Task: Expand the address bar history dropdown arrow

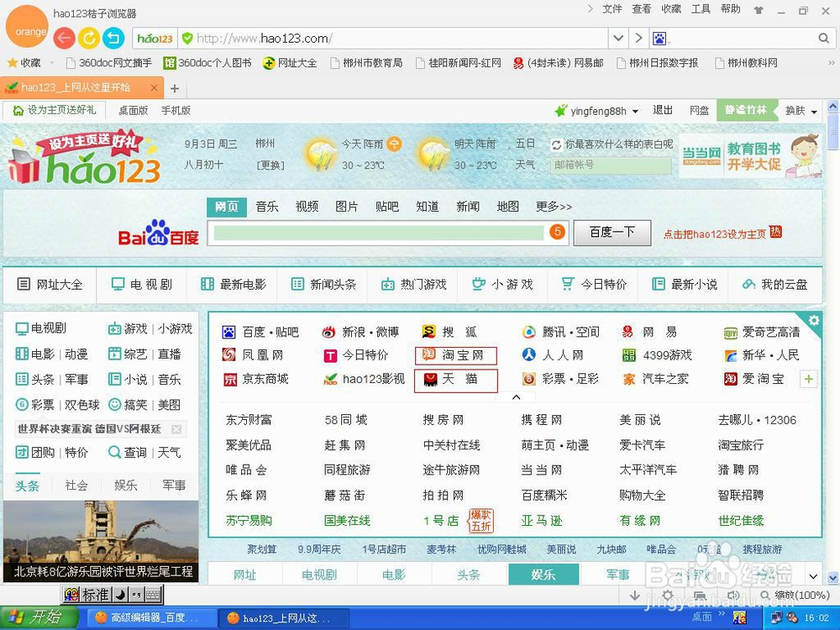Action: pyautogui.click(x=618, y=38)
